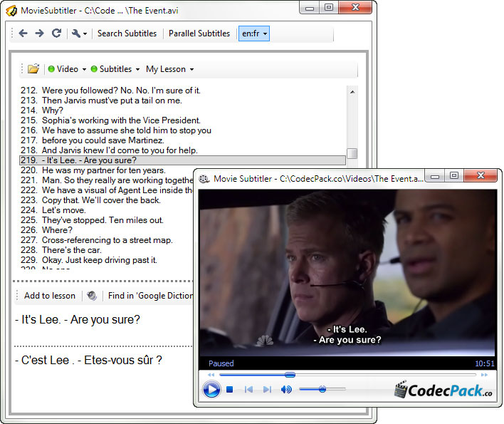Click the video frame in Movie Subtitler player
Screen dimensions: 504x424
click(347, 273)
